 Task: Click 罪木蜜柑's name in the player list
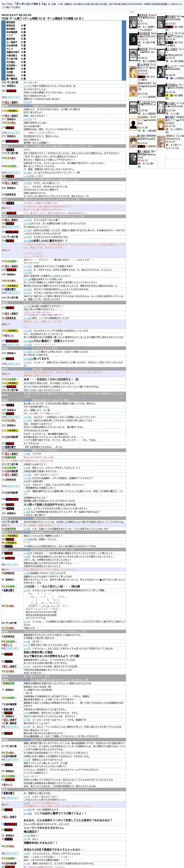[x=172, y=16]
